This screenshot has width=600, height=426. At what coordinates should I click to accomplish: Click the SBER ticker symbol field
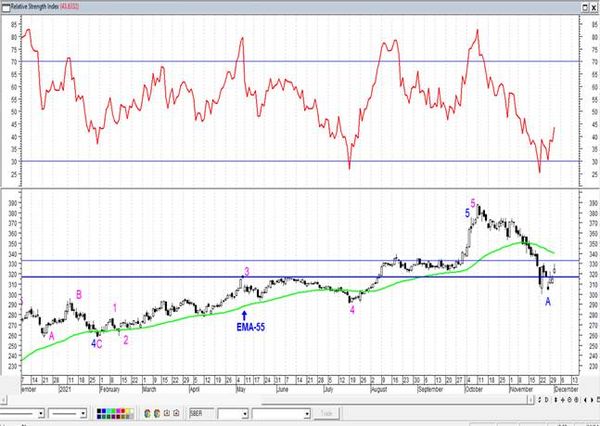pos(201,413)
